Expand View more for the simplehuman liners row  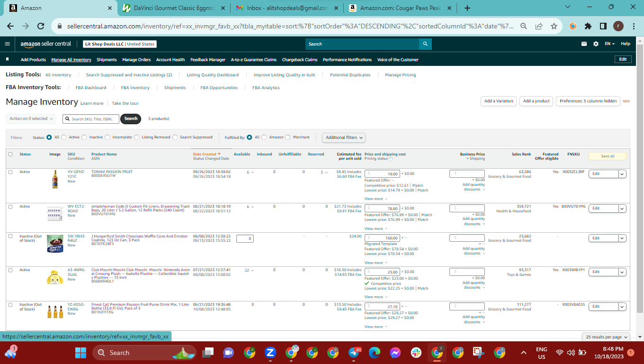[376, 228]
